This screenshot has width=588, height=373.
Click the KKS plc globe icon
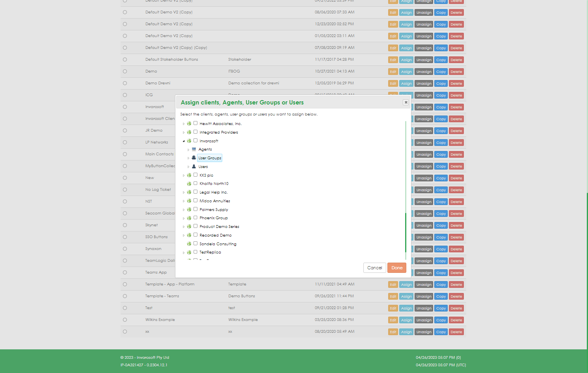click(189, 175)
